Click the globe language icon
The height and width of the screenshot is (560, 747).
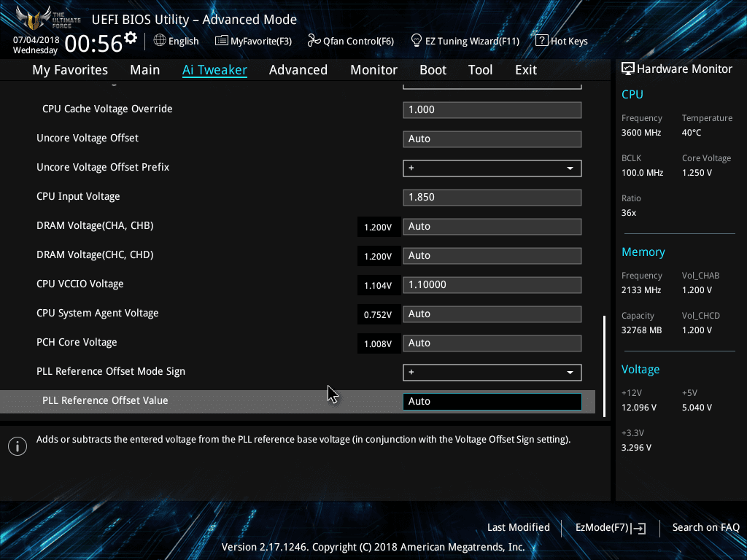tap(160, 41)
